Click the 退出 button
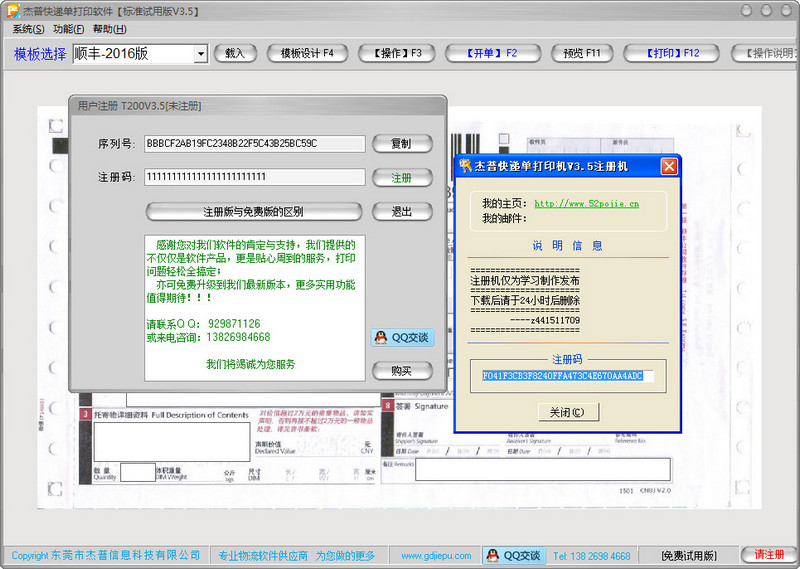The image size is (800, 569). 402,212
